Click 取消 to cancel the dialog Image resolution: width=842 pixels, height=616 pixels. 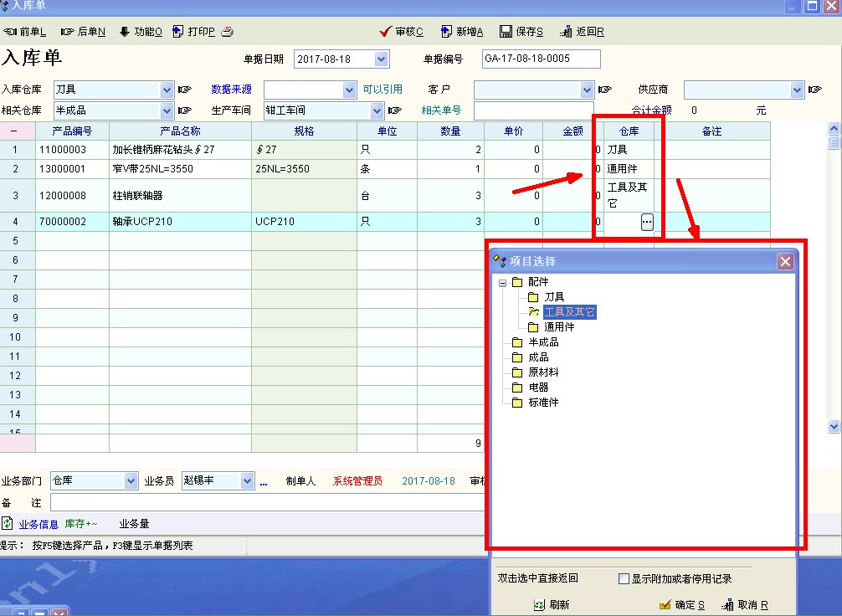(744, 604)
